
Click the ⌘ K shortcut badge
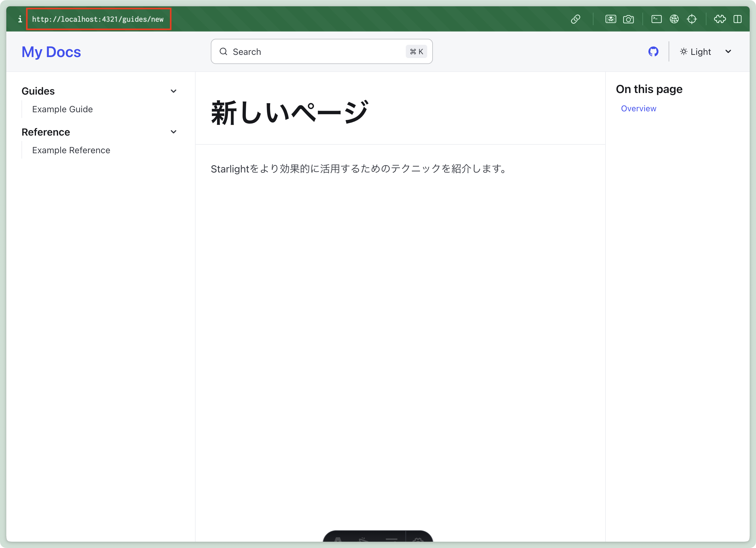point(416,52)
